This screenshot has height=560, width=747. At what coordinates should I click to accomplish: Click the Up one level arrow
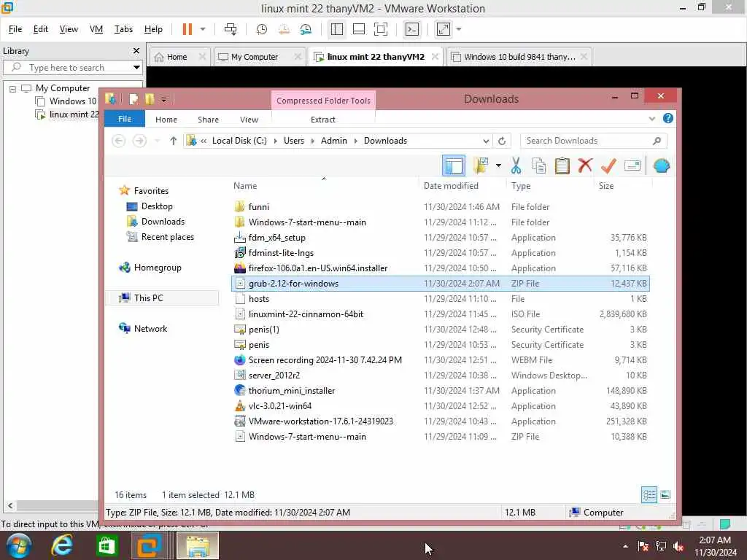[x=174, y=141]
